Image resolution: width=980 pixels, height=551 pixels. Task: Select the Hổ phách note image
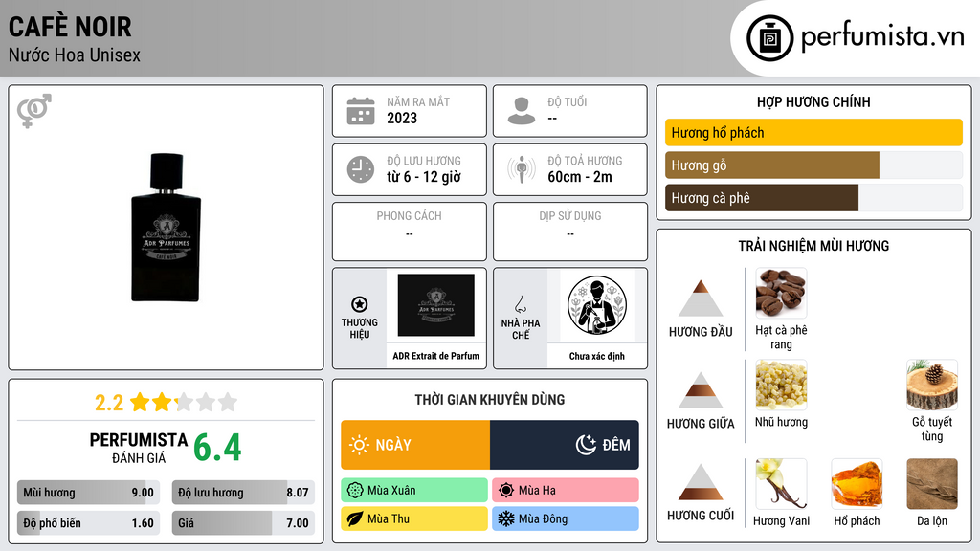pos(857,484)
